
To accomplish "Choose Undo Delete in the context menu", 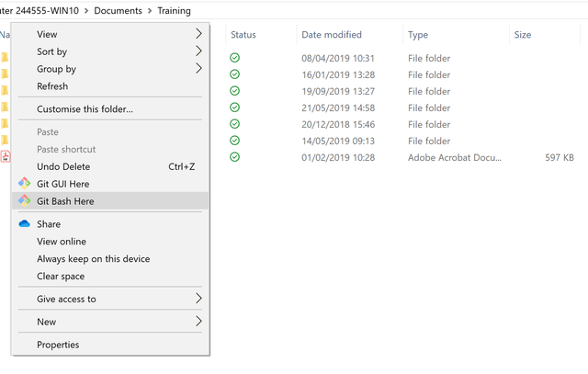I will coord(110,166).
